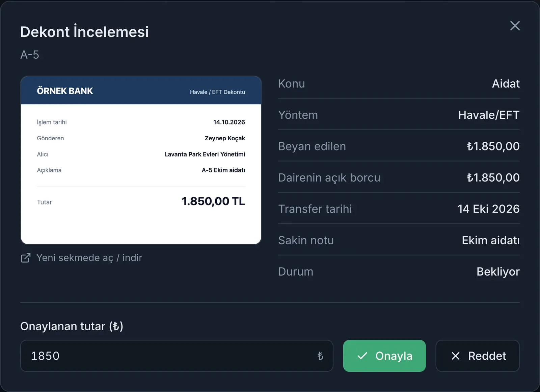Screen dimensions: 540x392
Task: Select receipt date '14.10.2026'
Action: pos(229,122)
